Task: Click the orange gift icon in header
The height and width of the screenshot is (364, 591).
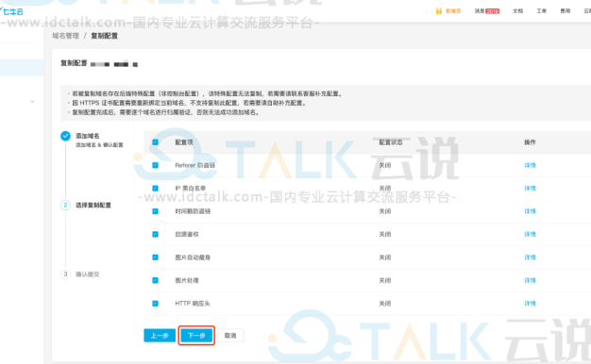Action: [x=438, y=10]
